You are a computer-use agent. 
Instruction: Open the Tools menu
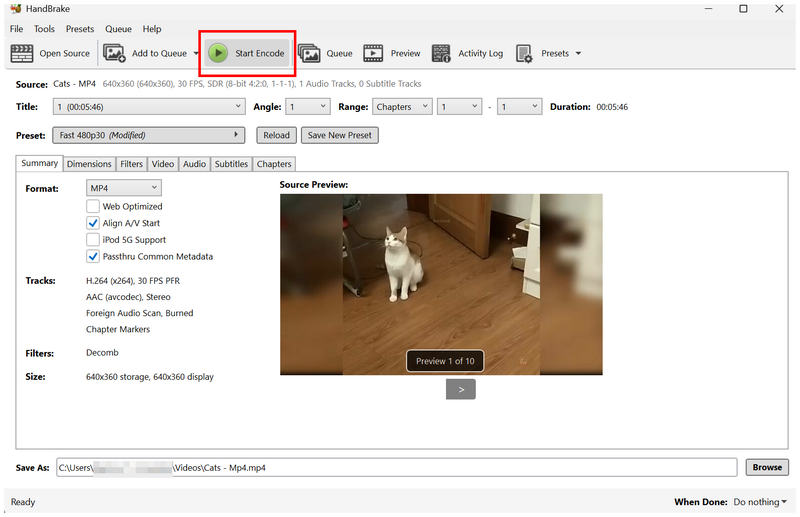(44, 29)
